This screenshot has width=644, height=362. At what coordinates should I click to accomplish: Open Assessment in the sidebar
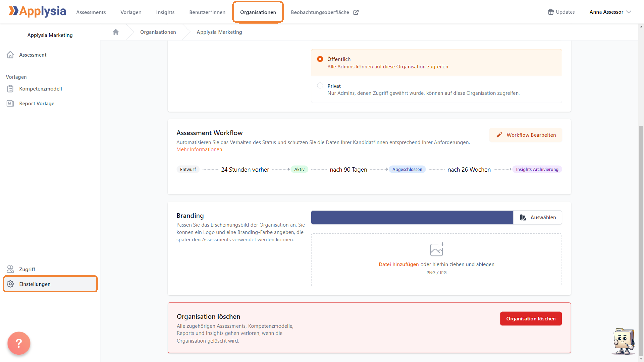click(x=50, y=55)
